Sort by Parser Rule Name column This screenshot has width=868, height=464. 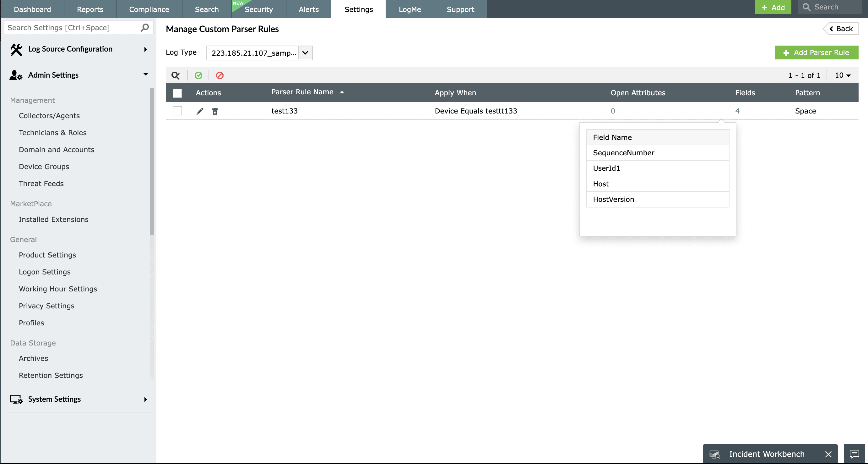302,92
